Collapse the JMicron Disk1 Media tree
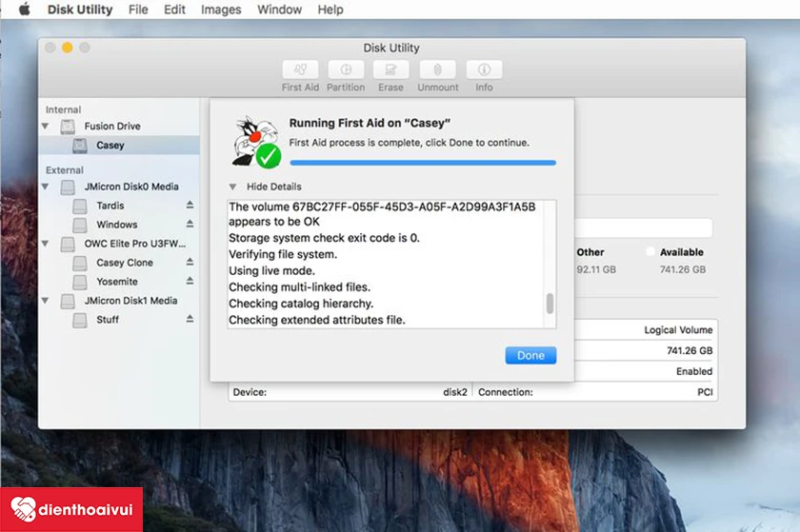This screenshot has width=800, height=532. pyautogui.click(x=46, y=301)
